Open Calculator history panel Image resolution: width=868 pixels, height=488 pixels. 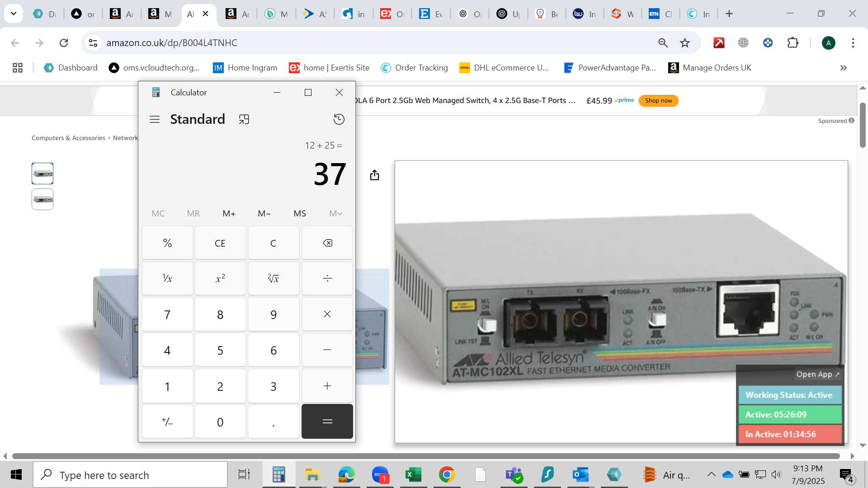point(339,119)
